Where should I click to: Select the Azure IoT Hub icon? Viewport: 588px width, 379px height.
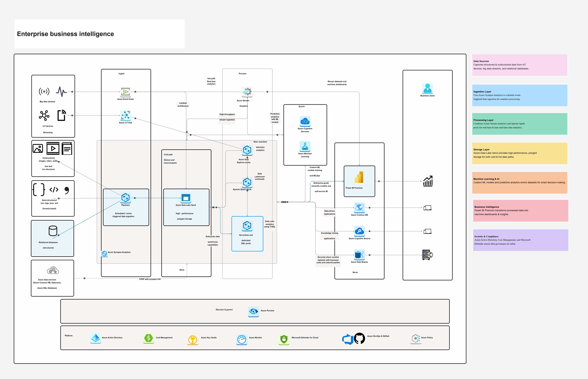(x=125, y=115)
